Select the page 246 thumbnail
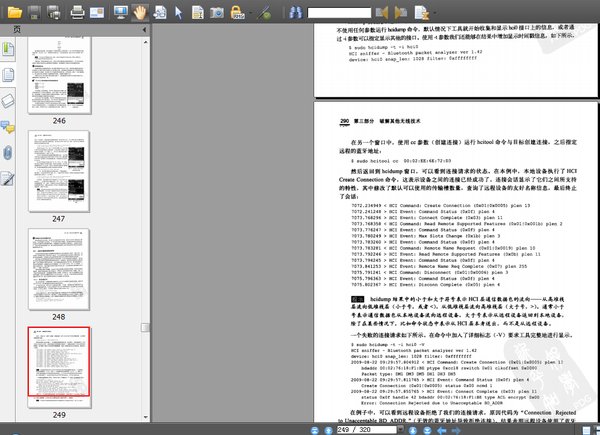Viewport: 600px width, 435px height. (x=59, y=75)
